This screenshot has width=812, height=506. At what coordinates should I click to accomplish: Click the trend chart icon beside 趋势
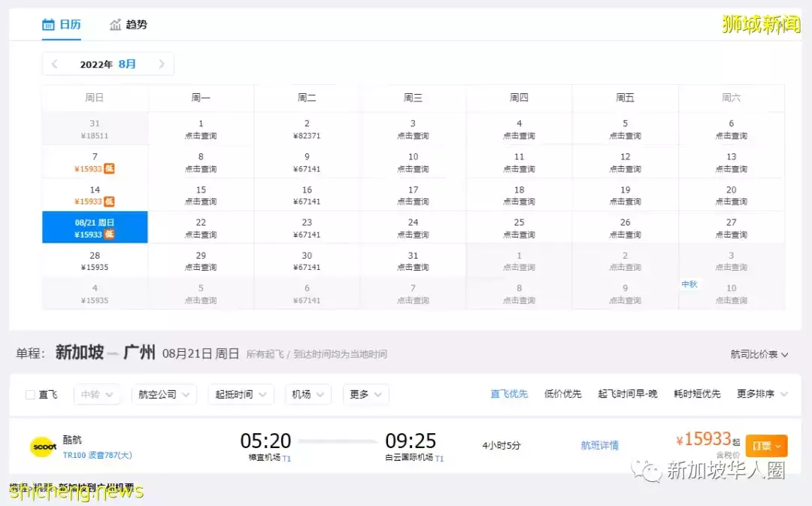click(x=114, y=24)
